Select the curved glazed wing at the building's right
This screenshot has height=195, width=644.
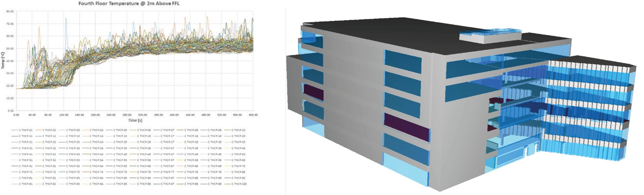pyautogui.click(x=592, y=108)
